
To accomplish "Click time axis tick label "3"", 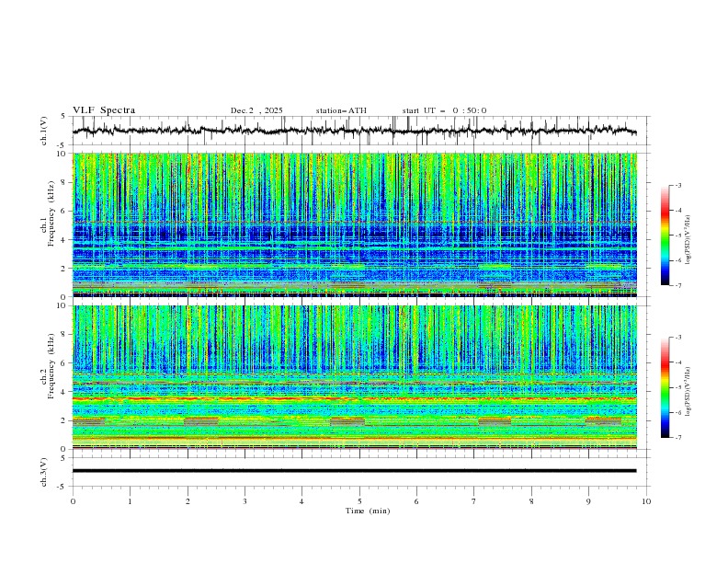I will [x=245, y=501].
